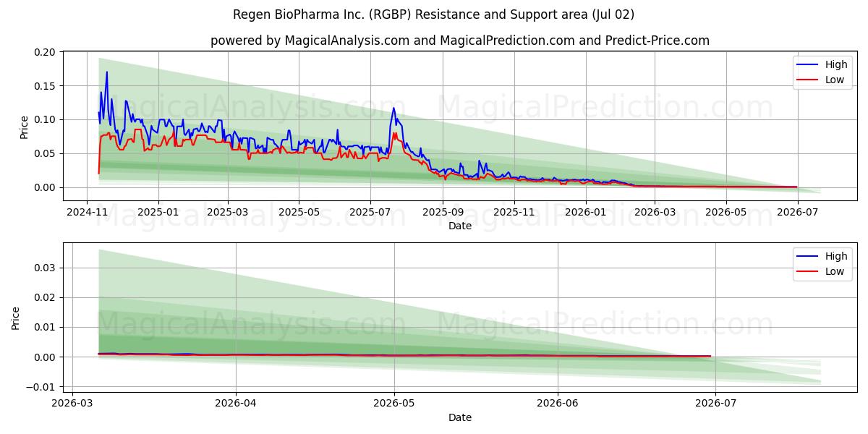This screenshot has width=868, height=434.
Task: Click the 0.03 y-axis tick on the bottom chart
Action: 45,268
